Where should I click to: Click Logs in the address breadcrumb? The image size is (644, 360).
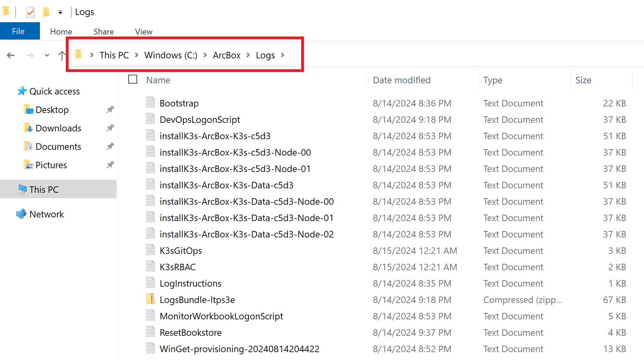(x=265, y=55)
